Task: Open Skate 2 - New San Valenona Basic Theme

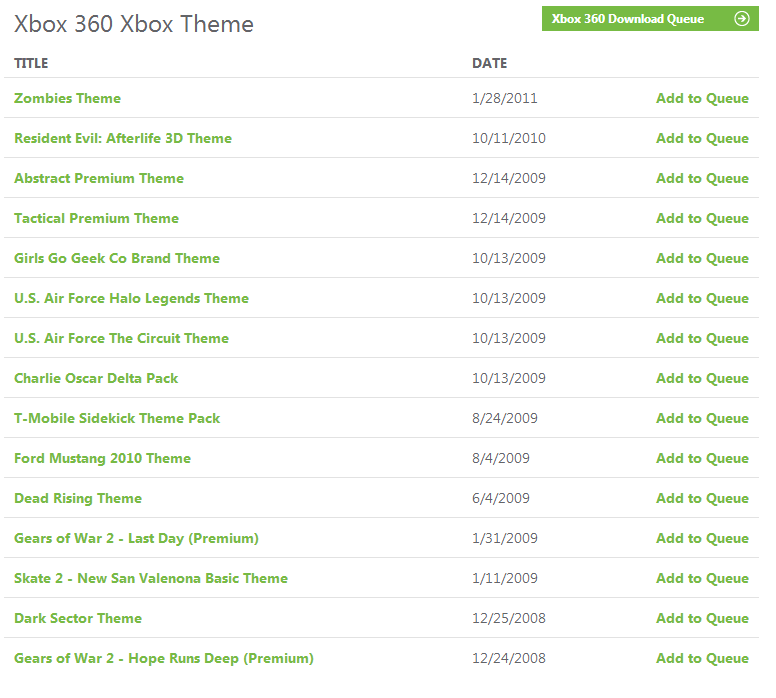Action: click(x=151, y=579)
